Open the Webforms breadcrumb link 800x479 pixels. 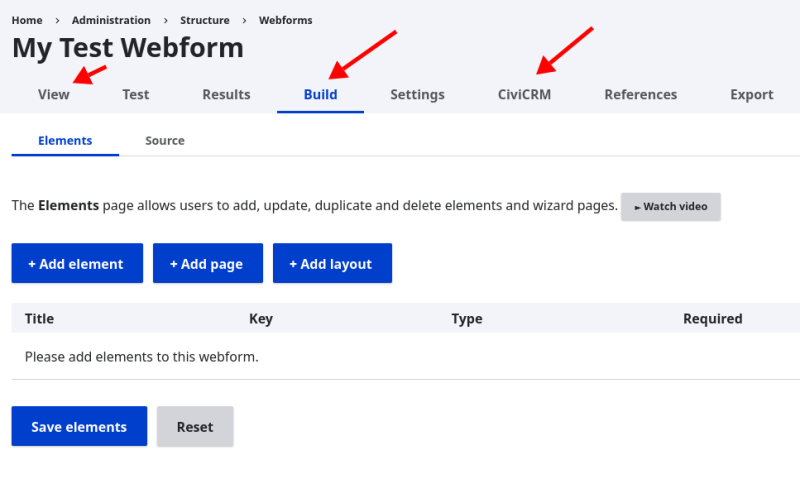click(x=285, y=20)
